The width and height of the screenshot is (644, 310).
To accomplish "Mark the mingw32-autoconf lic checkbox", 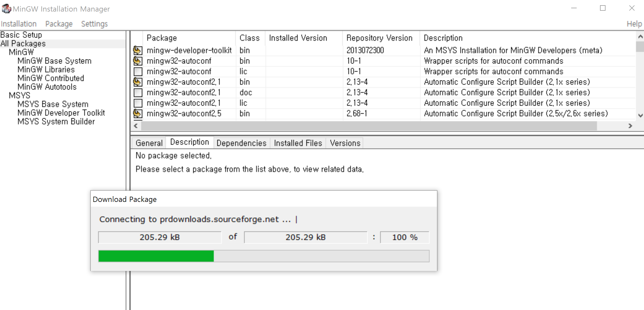I will [x=138, y=72].
